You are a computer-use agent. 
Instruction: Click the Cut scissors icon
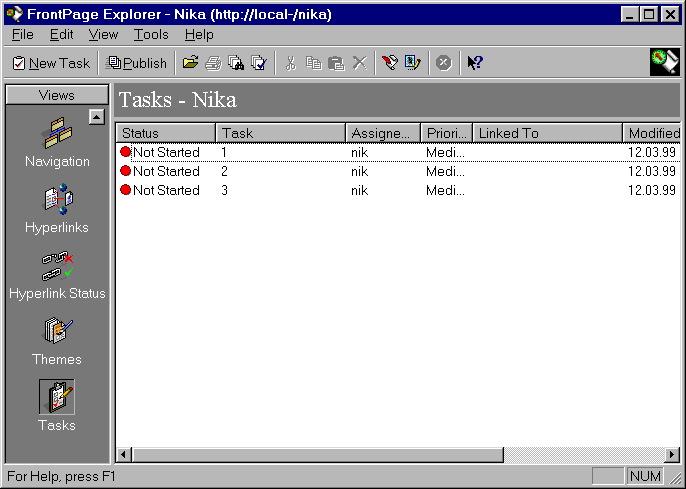pos(290,63)
